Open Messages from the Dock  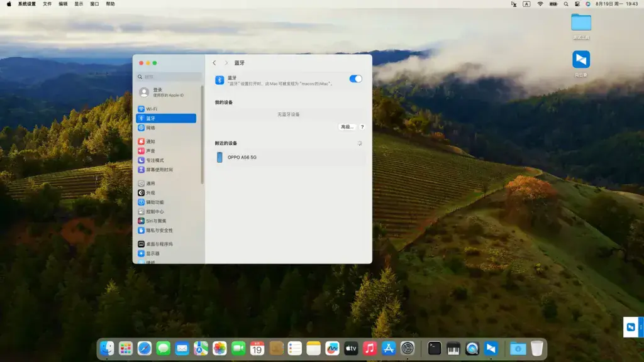163,348
